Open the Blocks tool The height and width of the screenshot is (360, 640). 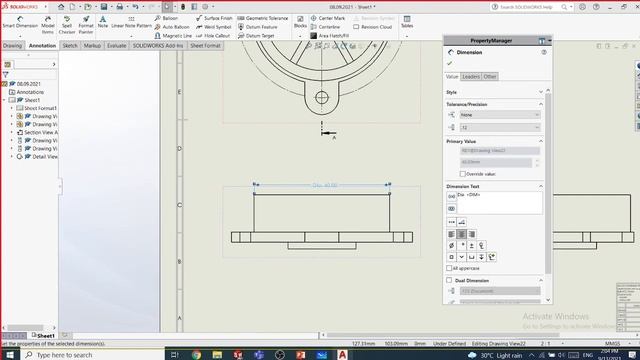click(x=300, y=22)
